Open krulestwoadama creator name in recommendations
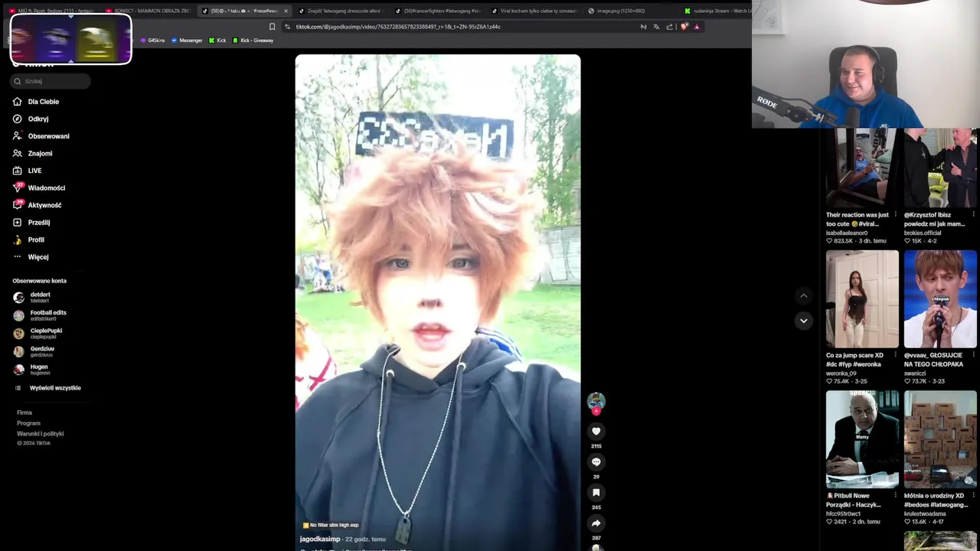Viewport: 980px width, 551px height. coord(925,514)
